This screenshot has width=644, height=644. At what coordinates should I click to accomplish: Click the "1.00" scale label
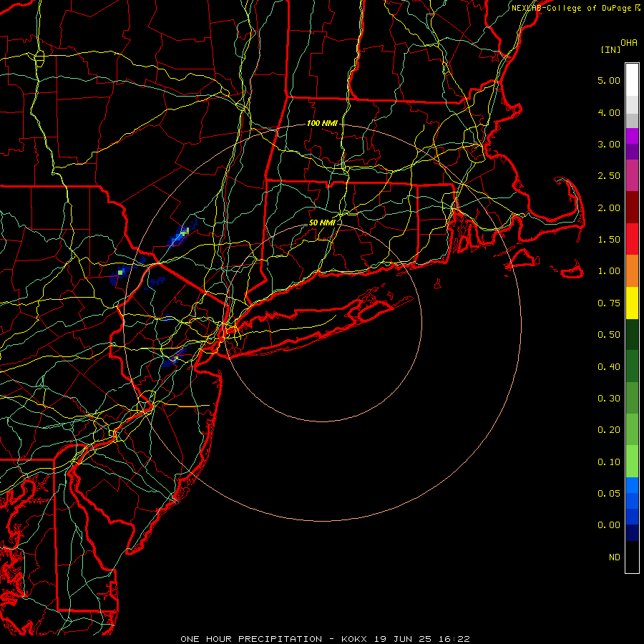pyautogui.click(x=609, y=271)
